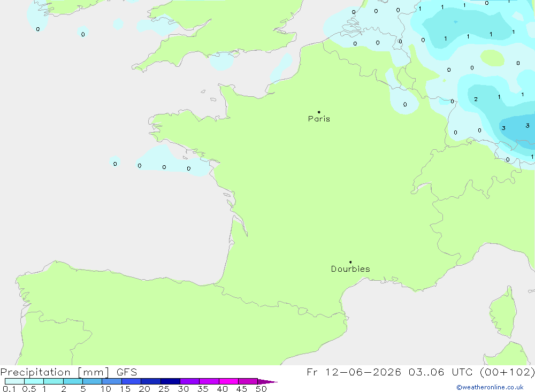Select the 45–50 mm legend color swatch
The image size is (535, 392).
[248, 381]
